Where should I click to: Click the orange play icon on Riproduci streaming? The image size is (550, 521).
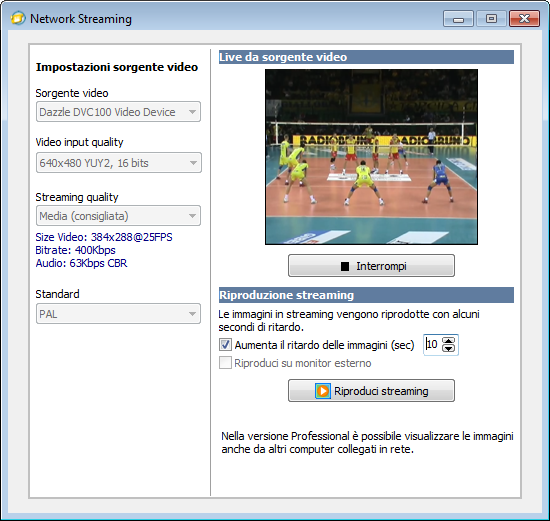tap(322, 391)
